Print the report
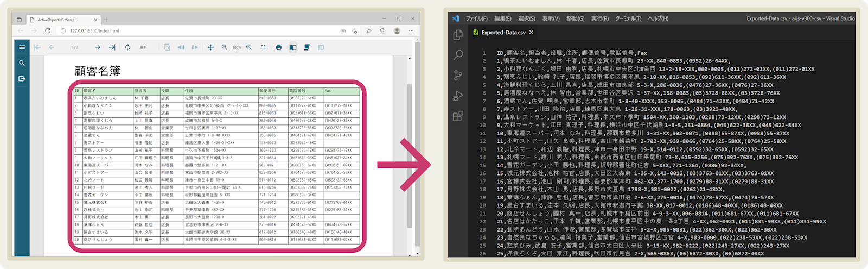Viewport: 868px width, 269px height. click(x=279, y=47)
